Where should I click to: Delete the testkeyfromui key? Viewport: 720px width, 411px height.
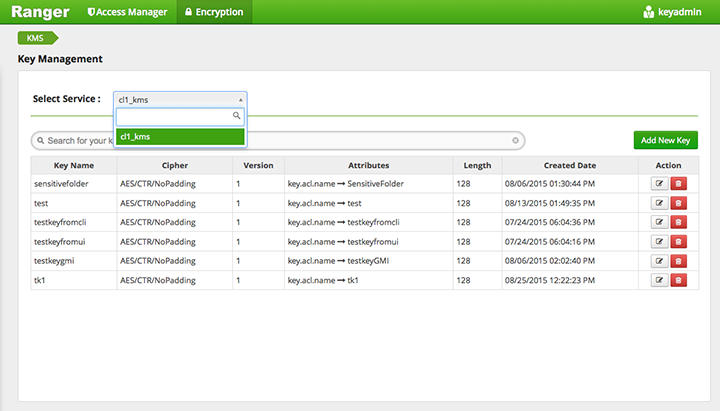point(679,242)
